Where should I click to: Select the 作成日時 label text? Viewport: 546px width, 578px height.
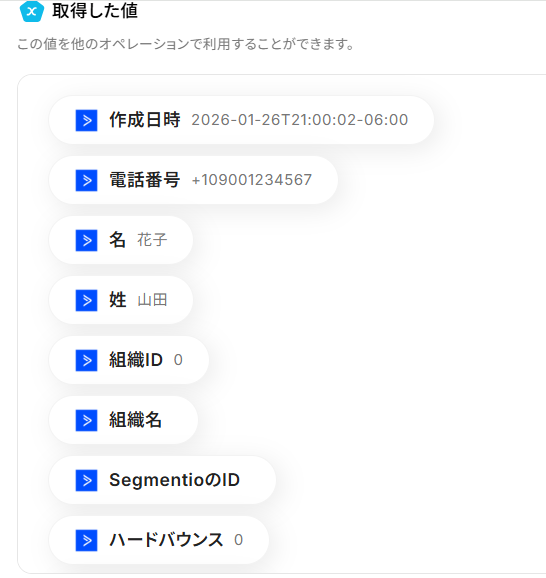(x=145, y=120)
